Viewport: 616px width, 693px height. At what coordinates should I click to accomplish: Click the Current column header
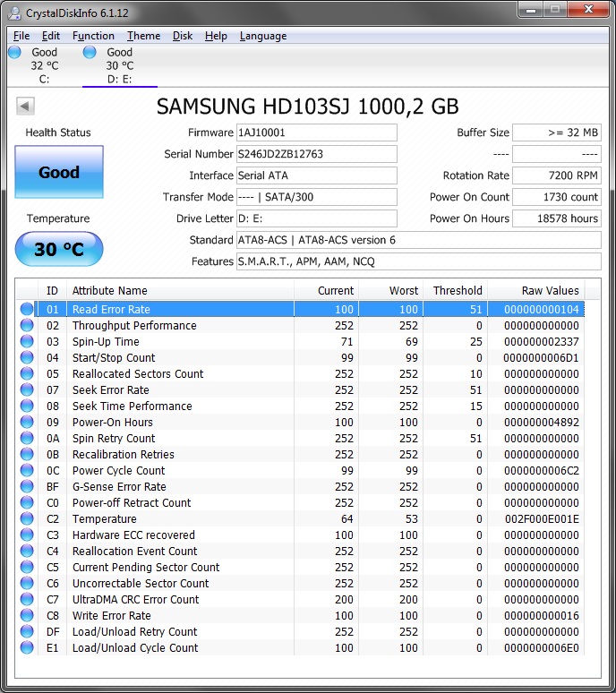[326, 290]
